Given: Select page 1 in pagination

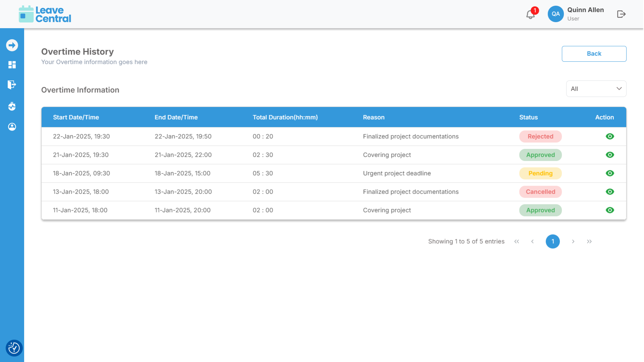Looking at the screenshot, I should coord(553,241).
